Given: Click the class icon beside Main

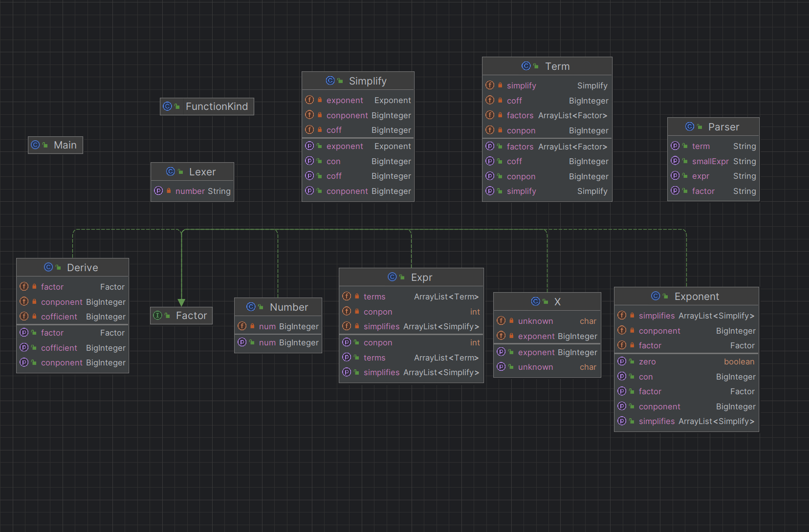Looking at the screenshot, I should click(35, 145).
